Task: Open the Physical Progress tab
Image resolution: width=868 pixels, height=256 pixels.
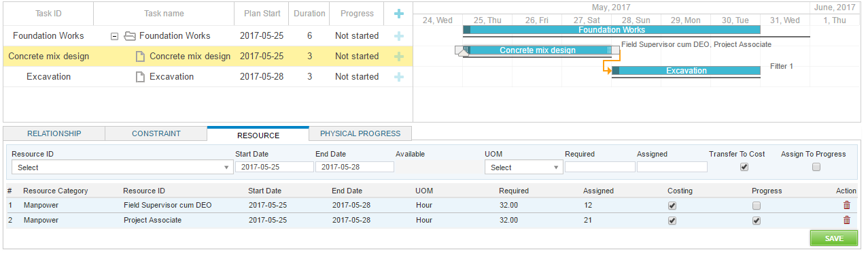Action: click(x=360, y=133)
